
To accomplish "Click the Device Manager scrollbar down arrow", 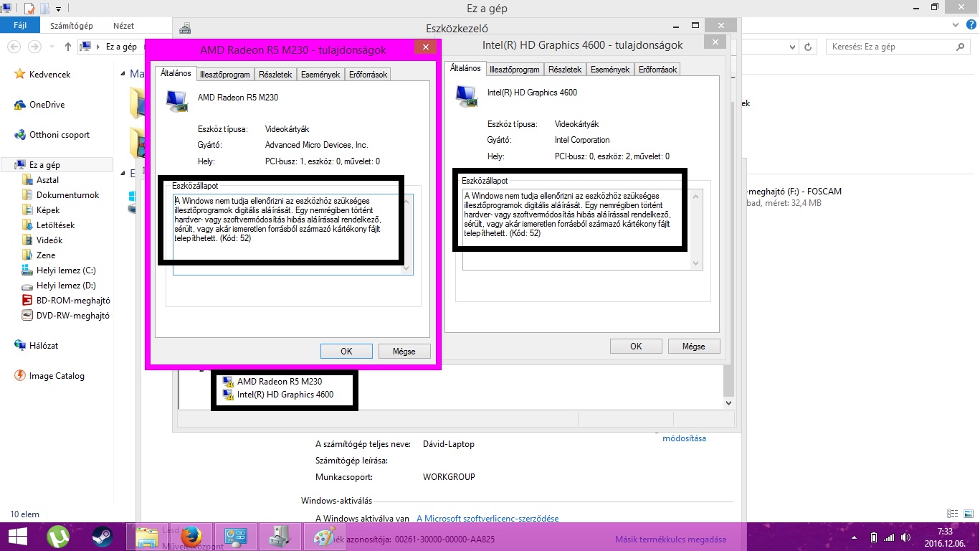I will click(x=729, y=403).
